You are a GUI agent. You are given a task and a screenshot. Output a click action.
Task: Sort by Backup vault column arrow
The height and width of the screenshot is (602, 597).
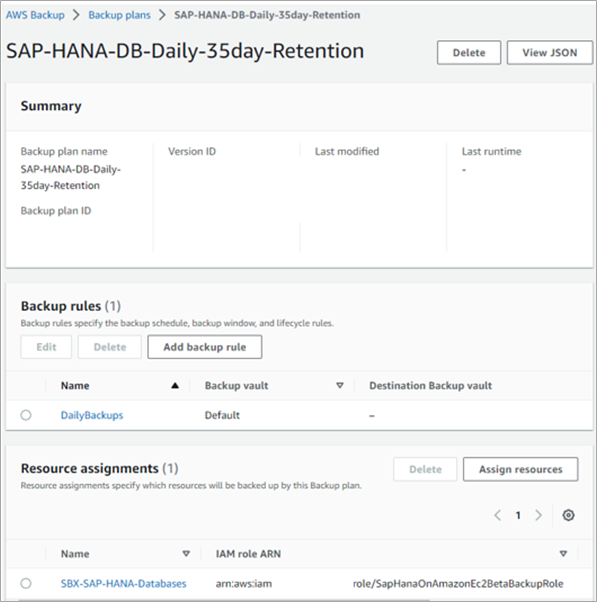click(x=340, y=385)
